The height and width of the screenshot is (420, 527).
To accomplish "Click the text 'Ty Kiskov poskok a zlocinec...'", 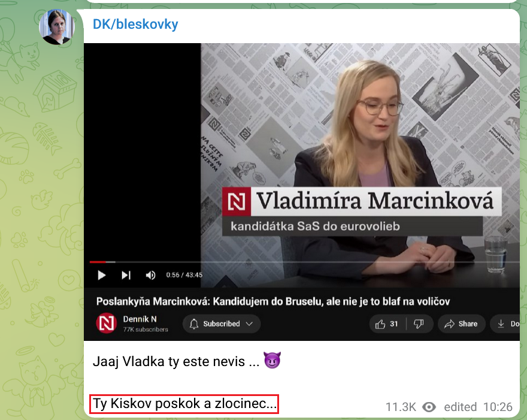I will [x=184, y=404].
